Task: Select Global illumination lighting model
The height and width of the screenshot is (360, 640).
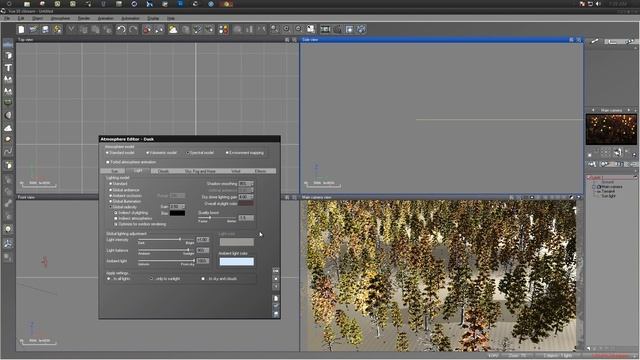Action: tap(110, 201)
